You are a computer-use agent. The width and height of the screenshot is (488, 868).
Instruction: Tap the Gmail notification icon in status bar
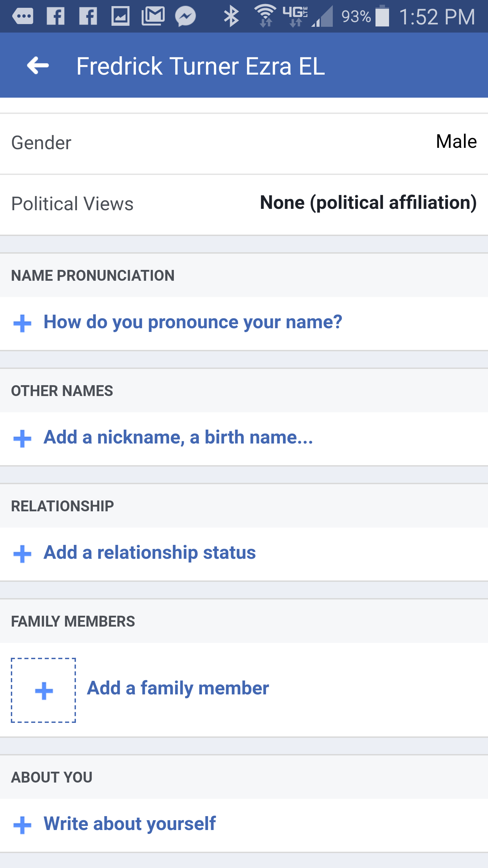(x=153, y=16)
